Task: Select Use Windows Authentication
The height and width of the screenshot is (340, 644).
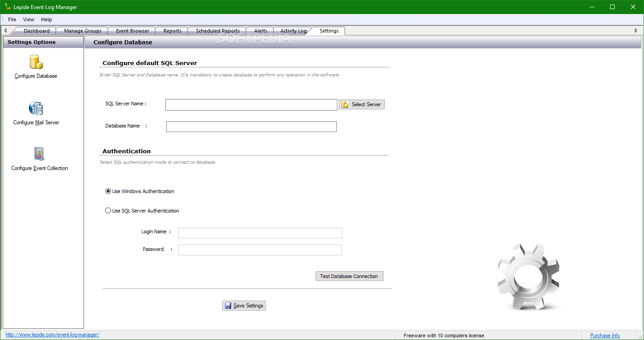Action: 140,191
